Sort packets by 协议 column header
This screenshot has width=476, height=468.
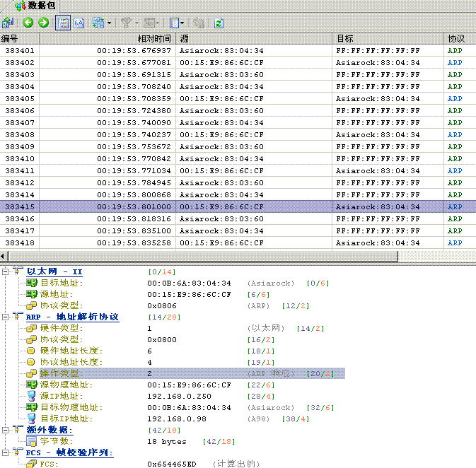click(456, 39)
